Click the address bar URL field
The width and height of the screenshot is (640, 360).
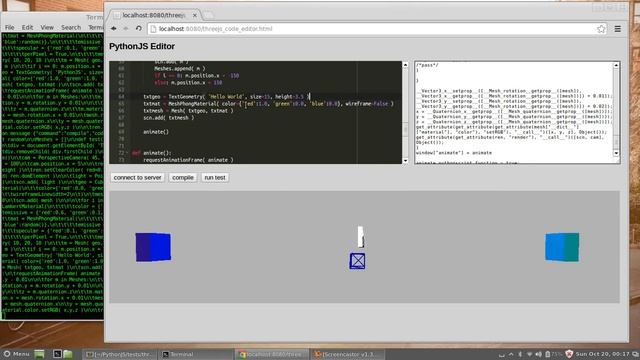(x=376, y=29)
